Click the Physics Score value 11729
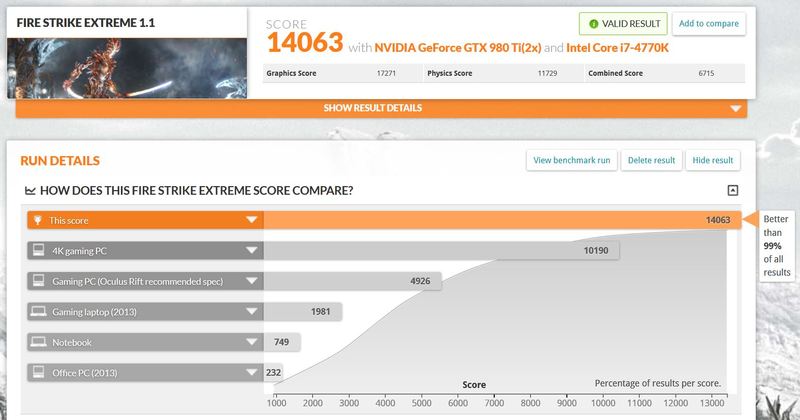Image resolution: width=800 pixels, height=420 pixels. point(547,73)
